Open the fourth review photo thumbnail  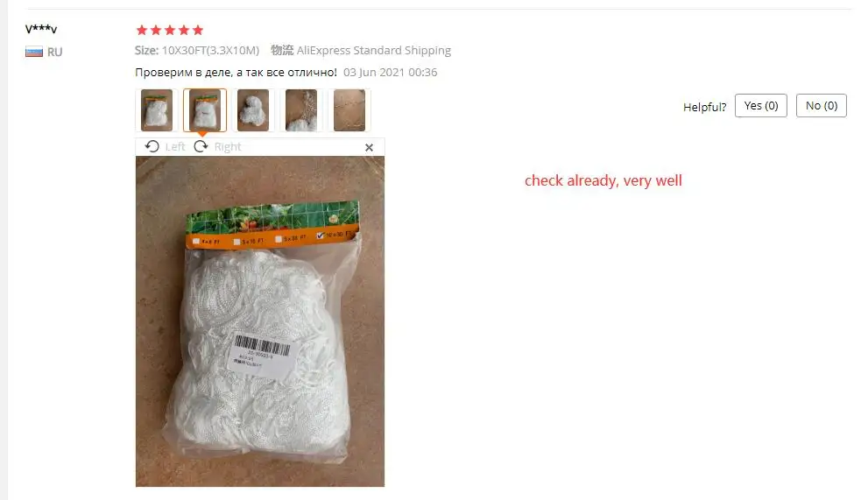(301, 110)
